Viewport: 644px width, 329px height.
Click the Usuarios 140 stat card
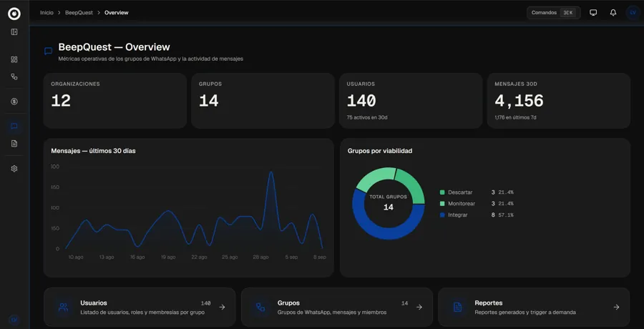tap(411, 101)
